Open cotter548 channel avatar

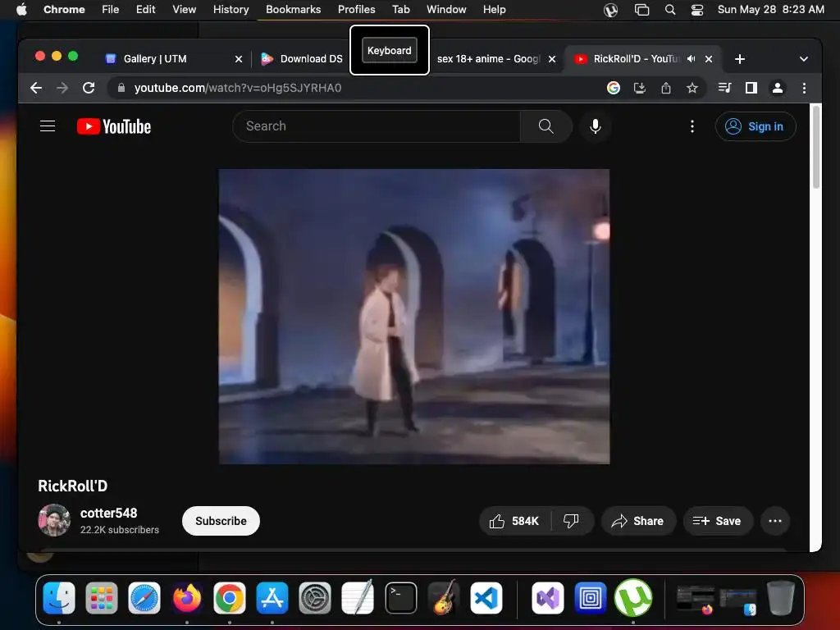54,520
